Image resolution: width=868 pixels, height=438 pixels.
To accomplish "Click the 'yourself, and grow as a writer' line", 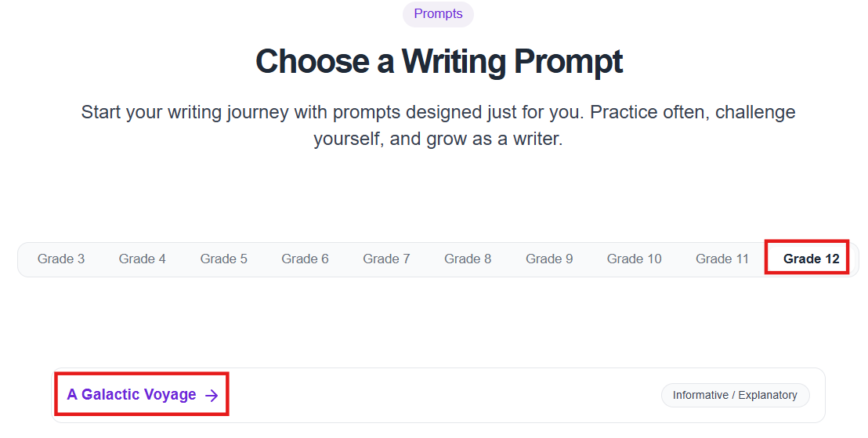I will pyautogui.click(x=438, y=140).
